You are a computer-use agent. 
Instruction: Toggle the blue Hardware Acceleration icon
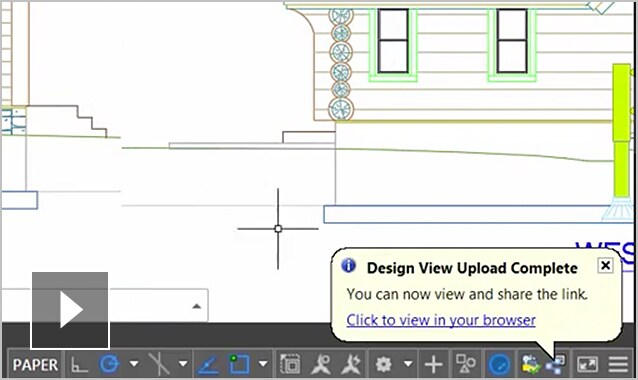point(499,364)
